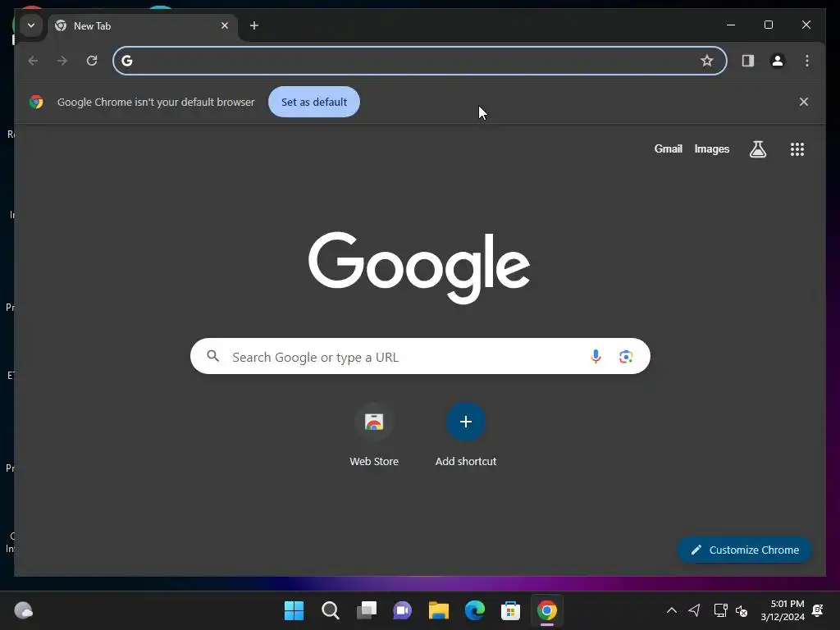840x630 pixels.
Task: Bookmark this tab with the star icon
Action: (707, 61)
